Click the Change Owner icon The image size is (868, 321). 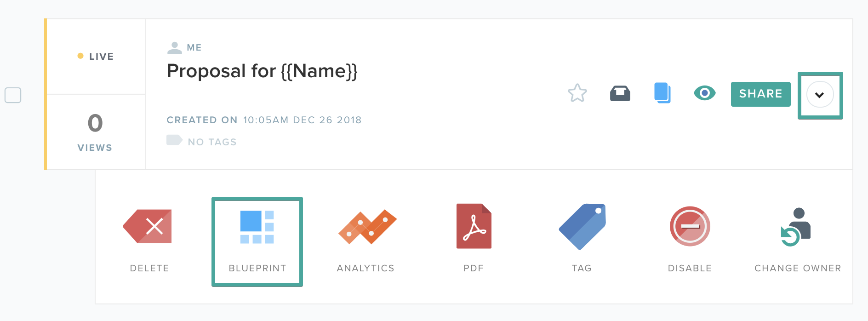tap(796, 227)
